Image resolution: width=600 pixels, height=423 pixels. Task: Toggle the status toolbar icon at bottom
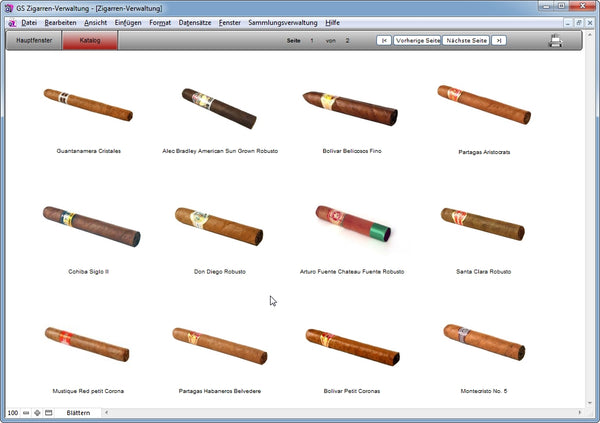(49, 413)
